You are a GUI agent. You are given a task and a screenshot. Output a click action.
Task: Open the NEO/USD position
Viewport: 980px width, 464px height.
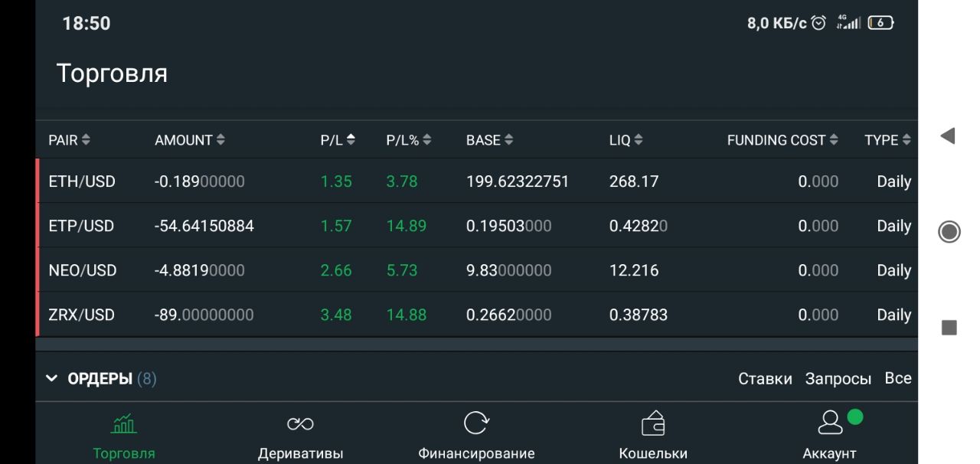point(477,270)
